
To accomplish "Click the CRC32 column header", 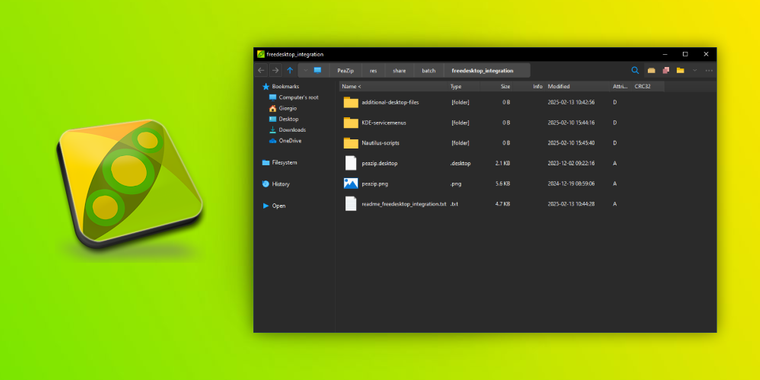I will [x=648, y=86].
